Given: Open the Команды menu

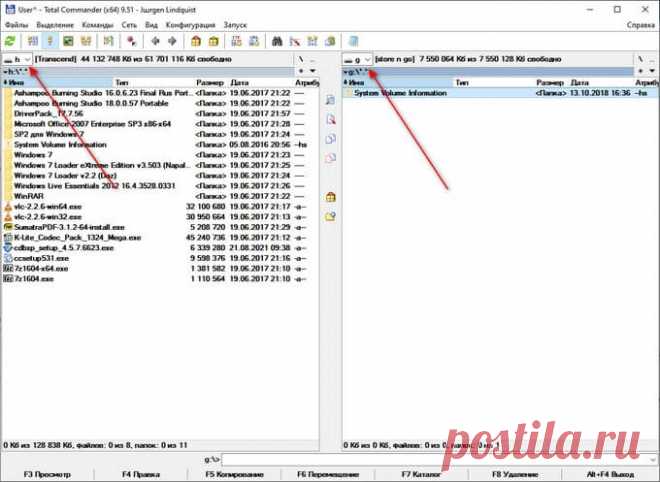Looking at the screenshot, I should pos(98,25).
